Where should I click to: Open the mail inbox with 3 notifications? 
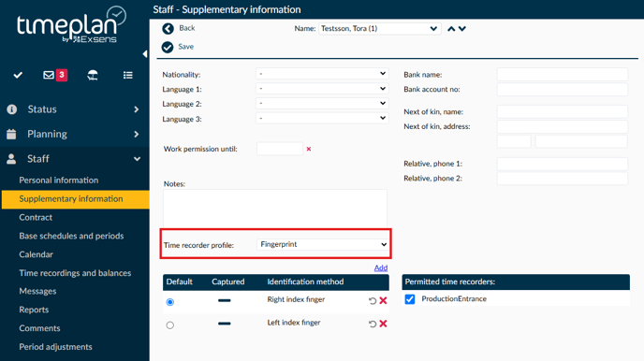tap(55, 75)
